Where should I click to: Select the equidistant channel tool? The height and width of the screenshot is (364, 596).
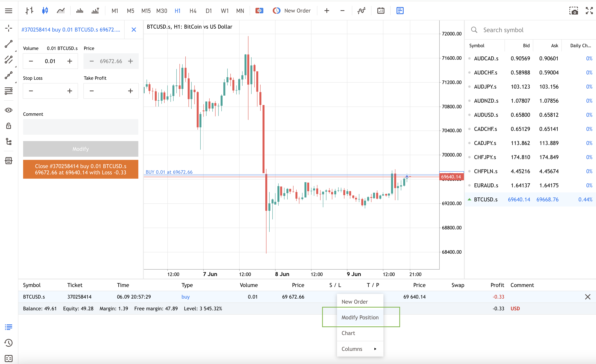[9, 60]
